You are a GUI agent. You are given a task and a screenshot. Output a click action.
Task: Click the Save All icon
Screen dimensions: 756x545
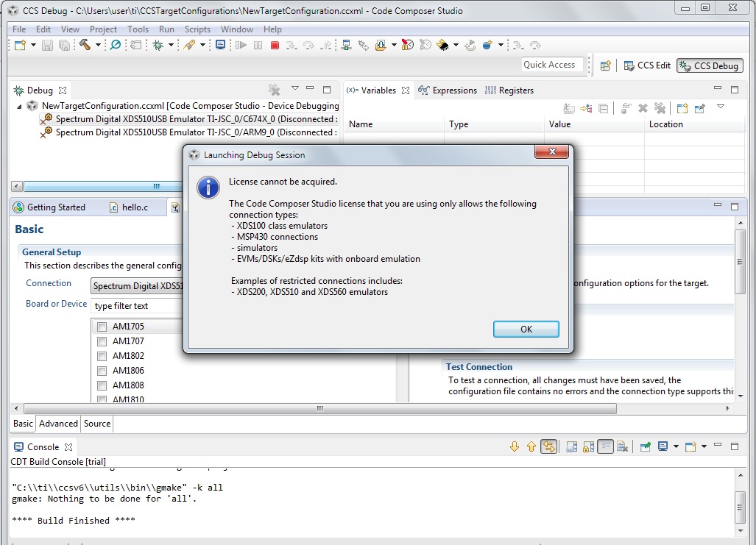63,45
